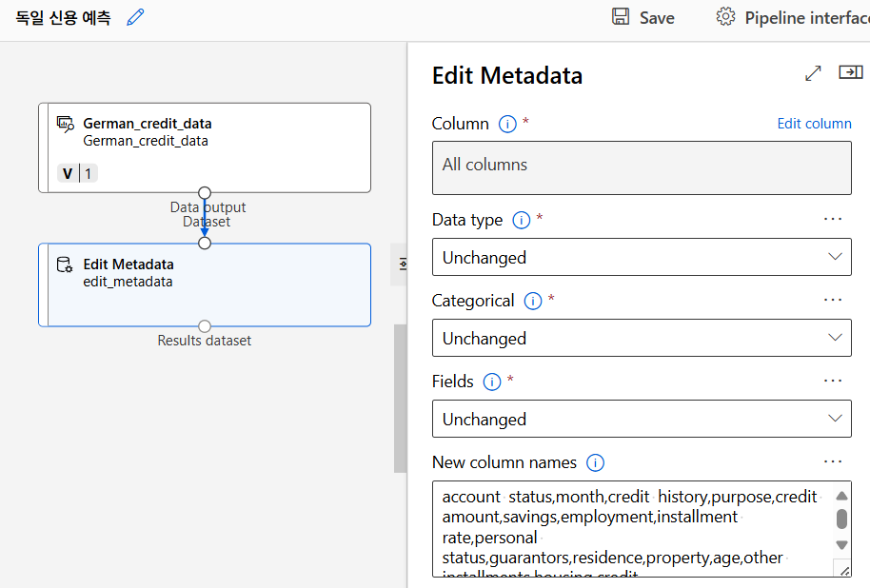The image size is (870, 588).
Task: Click the text area scrollbar down arrow
Action: [841, 545]
